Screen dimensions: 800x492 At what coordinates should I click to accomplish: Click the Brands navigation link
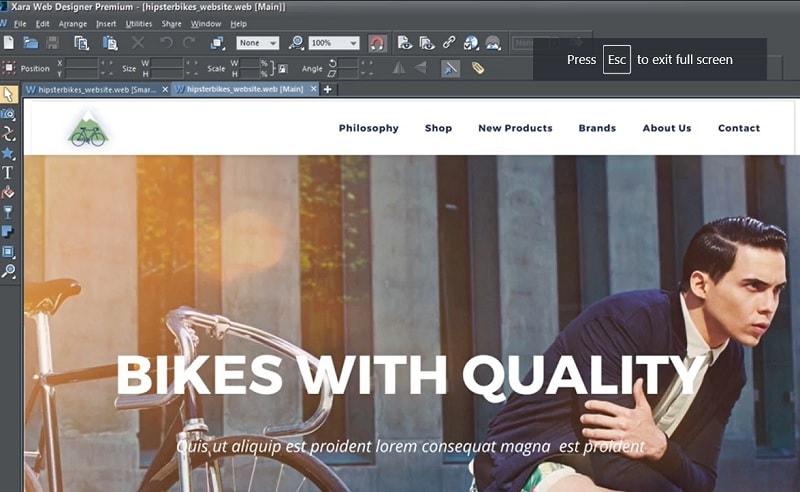click(x=597, y=128)
